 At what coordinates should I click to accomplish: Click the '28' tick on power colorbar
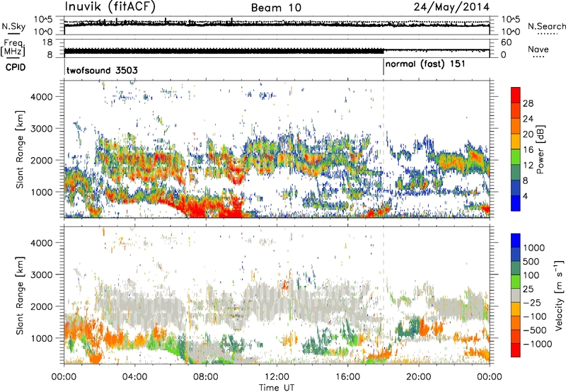tap(528, 103)
